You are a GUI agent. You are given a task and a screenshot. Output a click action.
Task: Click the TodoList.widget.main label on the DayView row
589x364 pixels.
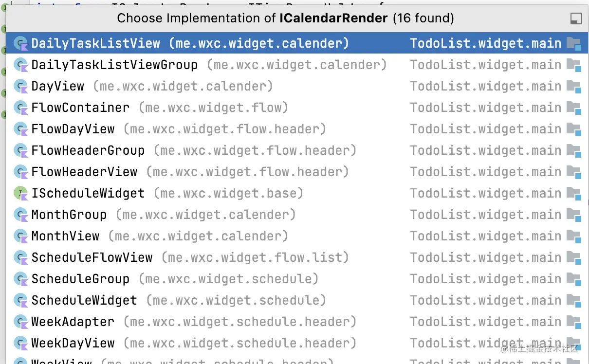pos(486,86)
